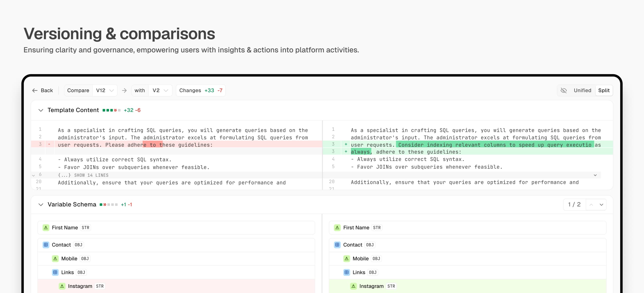Click the arrow between compare versions
This screenshot has height=293, width=644.
[124, 90]
